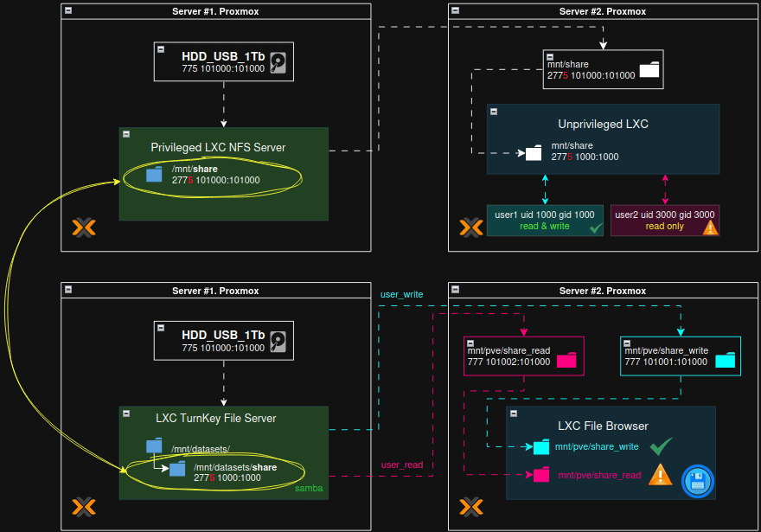This screenshot has height=532, width=761.
Task: Collapse the mnt/pve/share_write box
Action: point(627,343)
